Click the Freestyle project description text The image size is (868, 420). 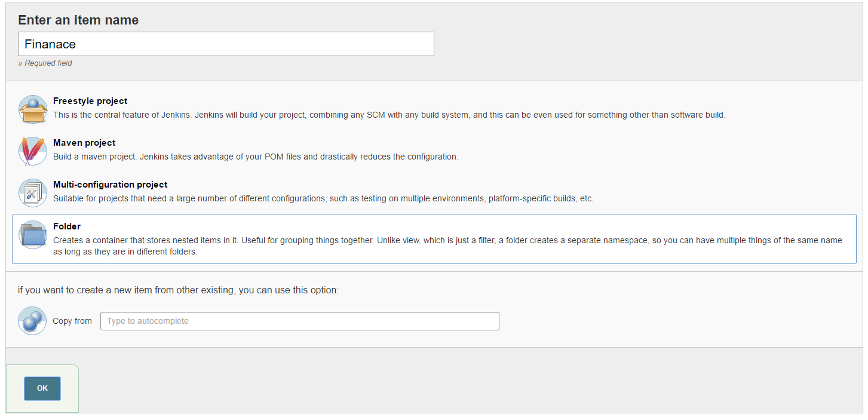click(x=389, y=115)
